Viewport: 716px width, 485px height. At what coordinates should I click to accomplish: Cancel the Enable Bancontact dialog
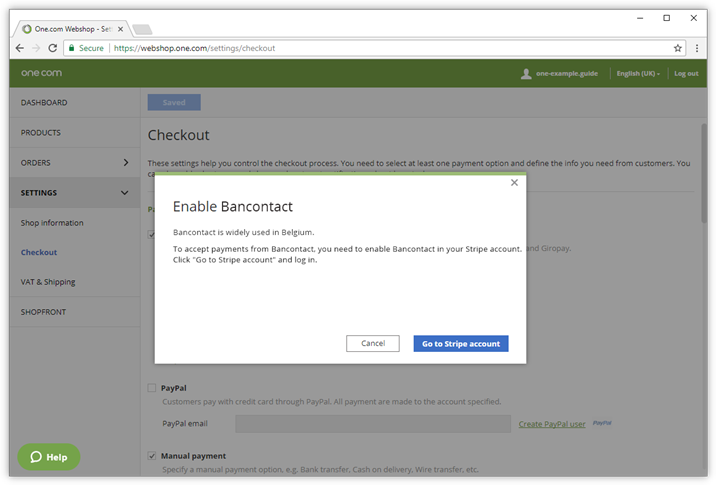pos(373,343)
